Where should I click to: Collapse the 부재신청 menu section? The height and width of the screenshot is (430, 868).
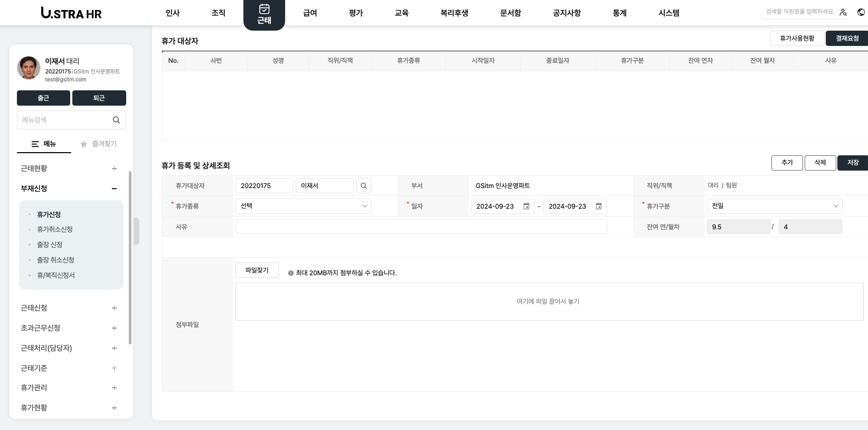point(114,189)
